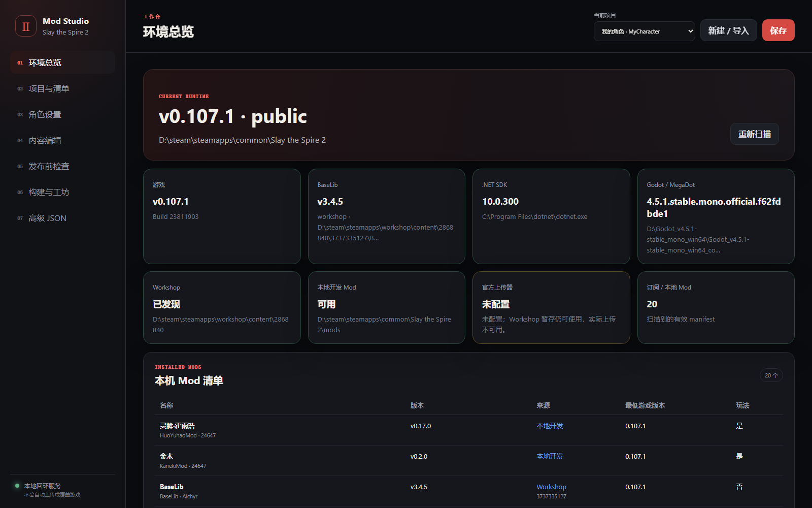Click the .NET SDK 10.0.300 card
This screenshot has height=508, width=812.
coord(551,216)
